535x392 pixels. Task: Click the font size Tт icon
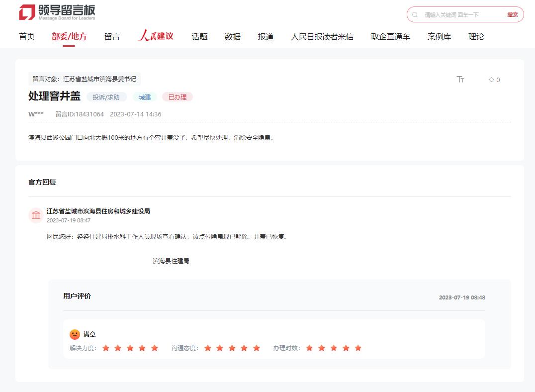point(460,80)
